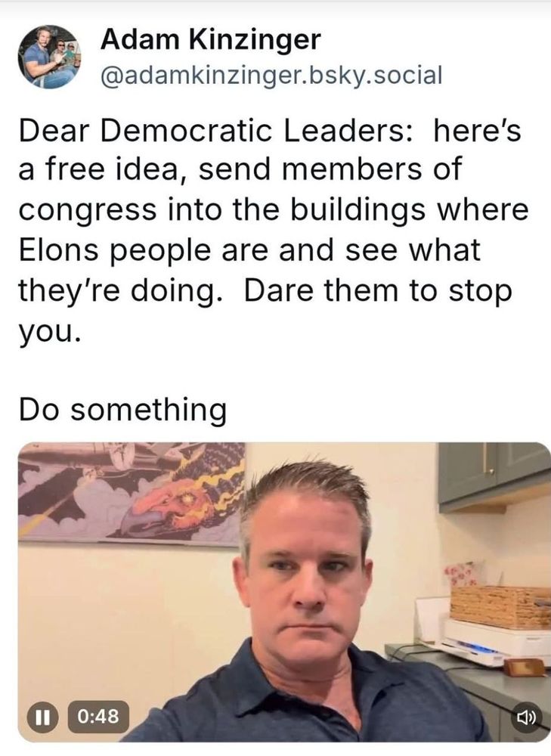
Task: Open the @adamkinzinger.bsky.social handle link
Action: click(x=271, y=75)
